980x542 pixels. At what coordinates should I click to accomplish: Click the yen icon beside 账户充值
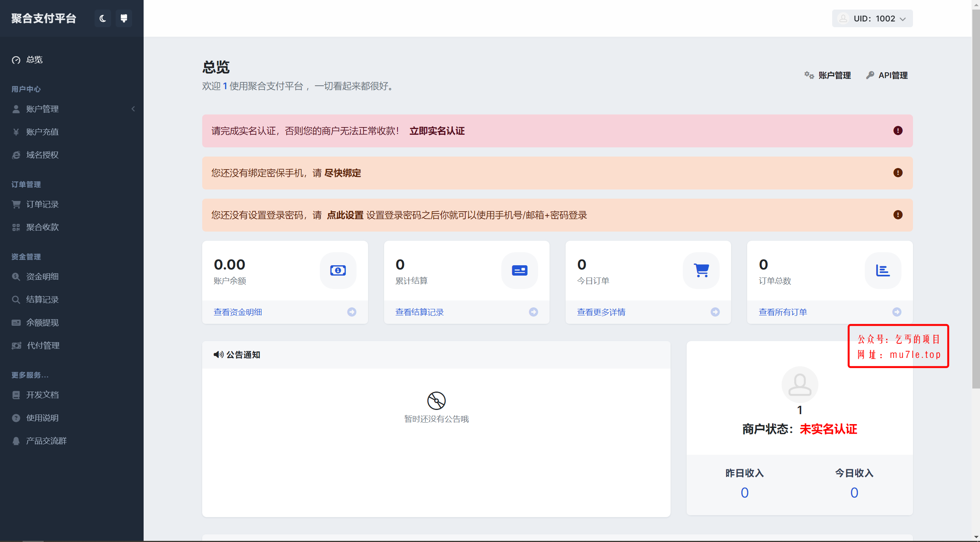click(x=16, y=132)
